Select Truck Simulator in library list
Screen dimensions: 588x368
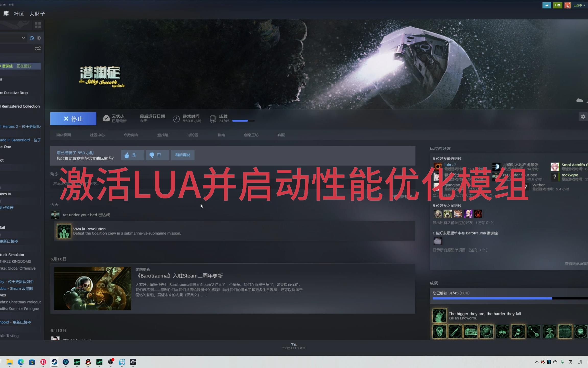pyautogui.click(x=20, y=255)
